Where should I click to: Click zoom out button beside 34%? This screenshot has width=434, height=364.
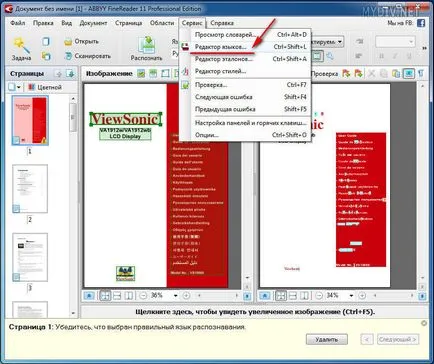pyautogui.click(x=319, y=296)
